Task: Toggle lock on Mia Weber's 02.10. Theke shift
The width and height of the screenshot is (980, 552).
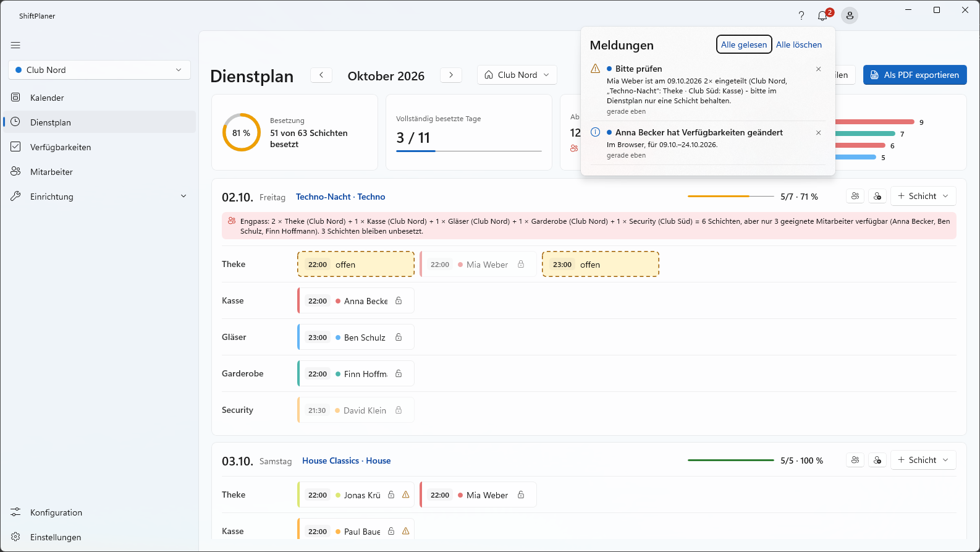Action: pyautogui.click(x=521, y=265)
